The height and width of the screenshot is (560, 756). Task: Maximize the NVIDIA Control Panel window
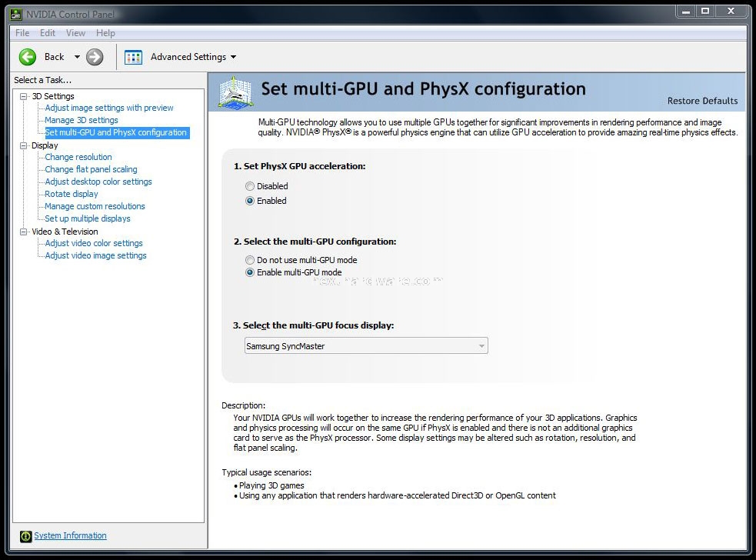(x=705, y=12)
